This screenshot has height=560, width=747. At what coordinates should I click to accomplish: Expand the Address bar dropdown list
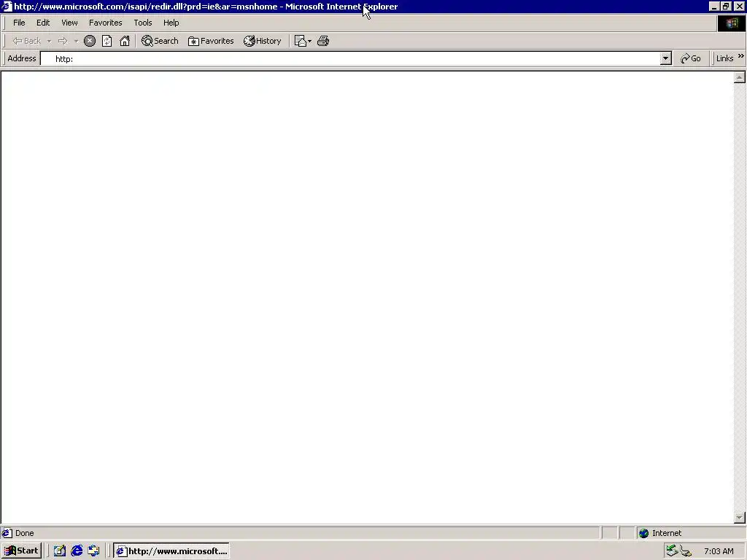click(665, 58)
